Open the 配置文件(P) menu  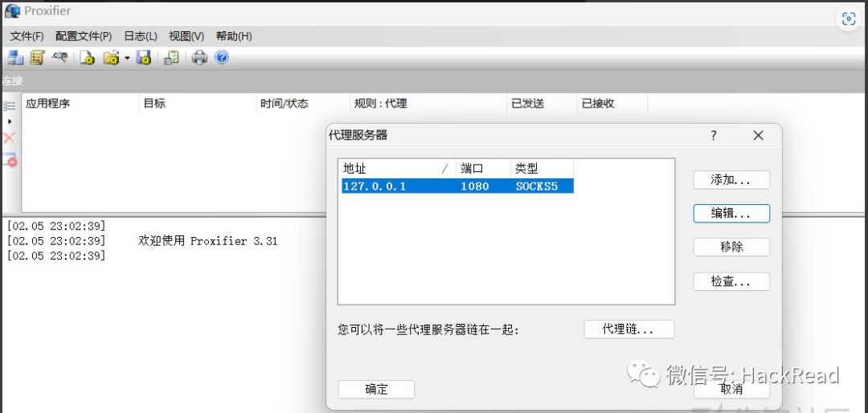(84, 36)
